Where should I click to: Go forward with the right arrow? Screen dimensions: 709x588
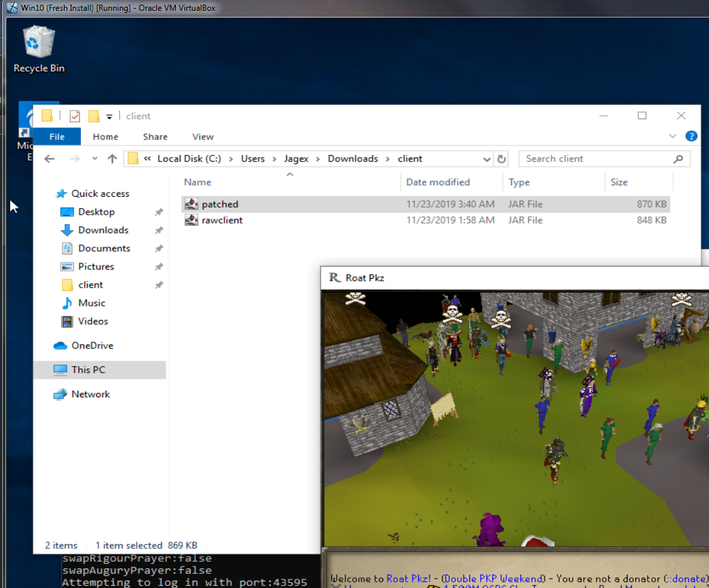(75, 159)
